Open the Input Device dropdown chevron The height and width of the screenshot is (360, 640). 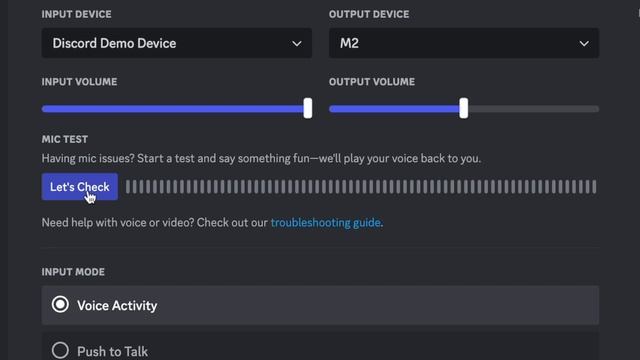click(x=297, y=43)
